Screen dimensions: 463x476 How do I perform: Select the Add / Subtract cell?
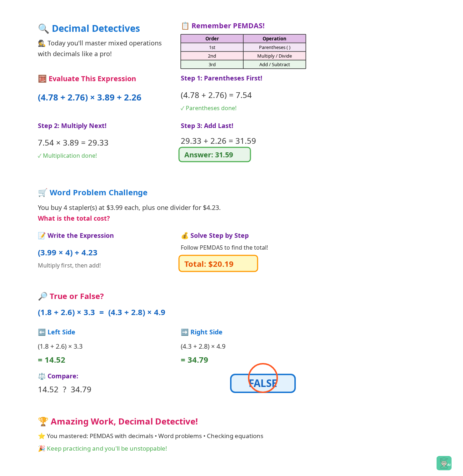tap(274, 64)
